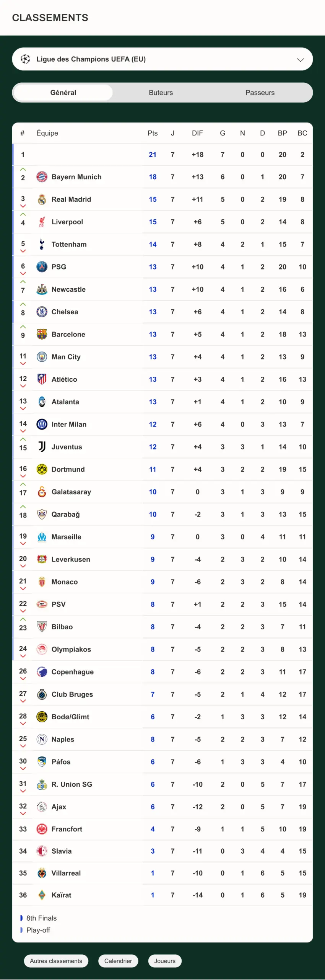
Task: Sort standings by the Pts column
Action: point(152,133)
